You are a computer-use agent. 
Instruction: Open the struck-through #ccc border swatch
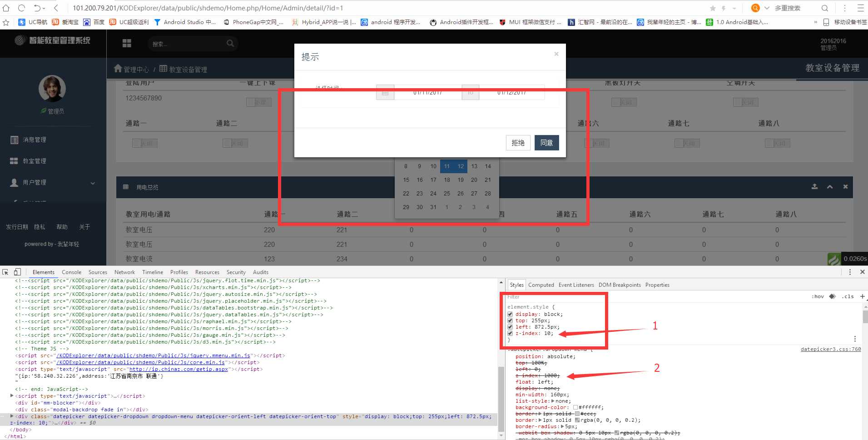[x=577, y=414]
